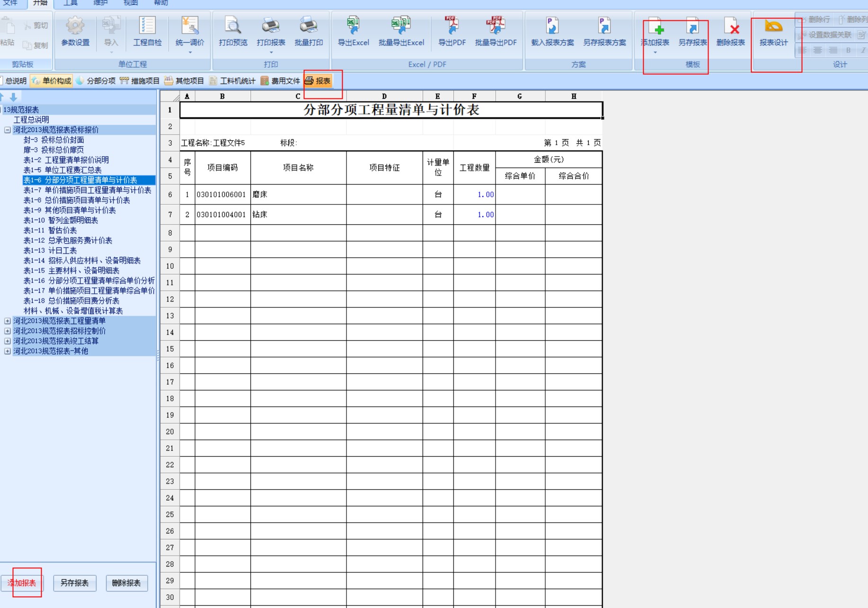Collapse 河北2013规范报表投标报价 tree node
Image resolution: width=868 pixels, height=608 pixels.
tap(8, 130)
